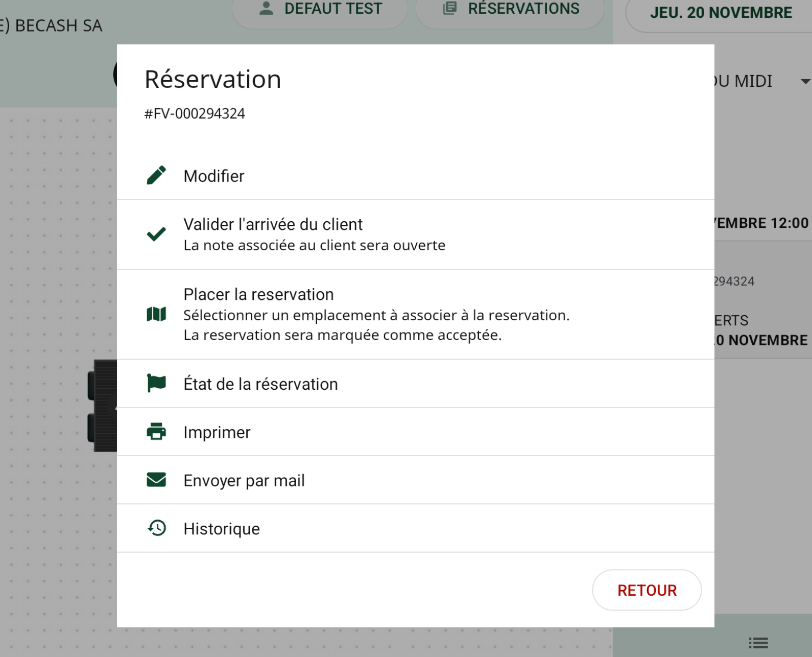The width and height of the screenshot is (812, 657).
Task: Click the pencil Modifier icon
Action: coord(156,175)
